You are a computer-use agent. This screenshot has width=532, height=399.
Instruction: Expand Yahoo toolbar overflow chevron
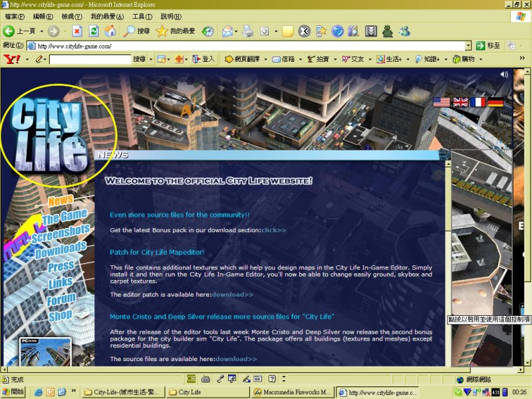(522, 59)
